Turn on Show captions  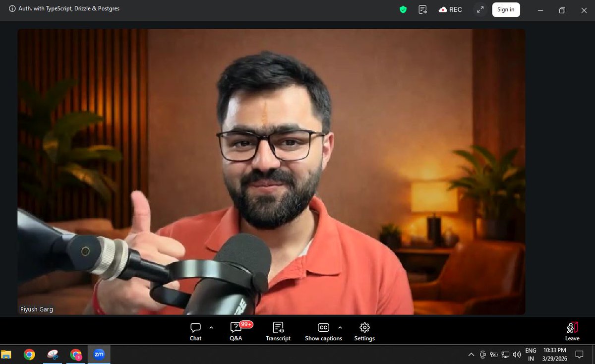pyautogui.click(x=323, y=332)
